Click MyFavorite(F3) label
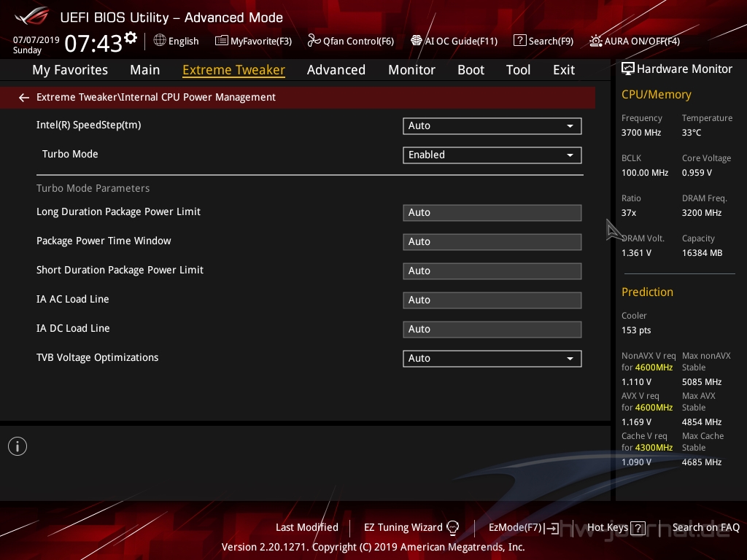 pos(261,41)
